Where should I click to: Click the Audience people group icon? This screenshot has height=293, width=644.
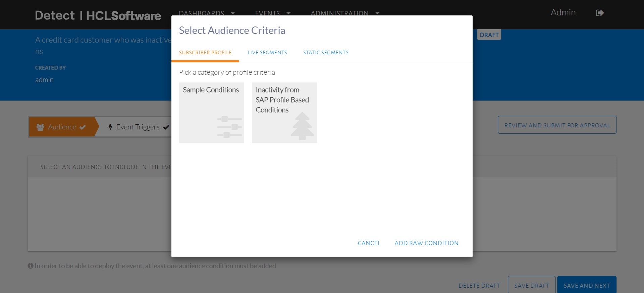click(40, 127)
